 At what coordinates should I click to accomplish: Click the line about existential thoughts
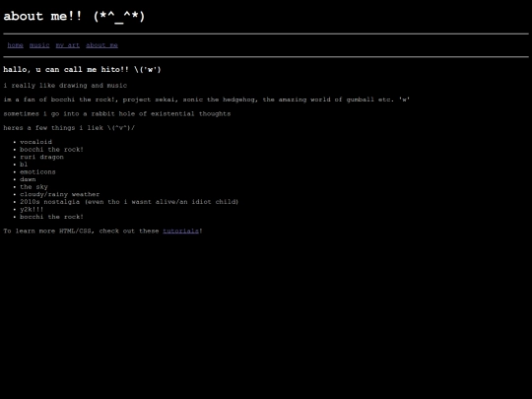point(117,114)
